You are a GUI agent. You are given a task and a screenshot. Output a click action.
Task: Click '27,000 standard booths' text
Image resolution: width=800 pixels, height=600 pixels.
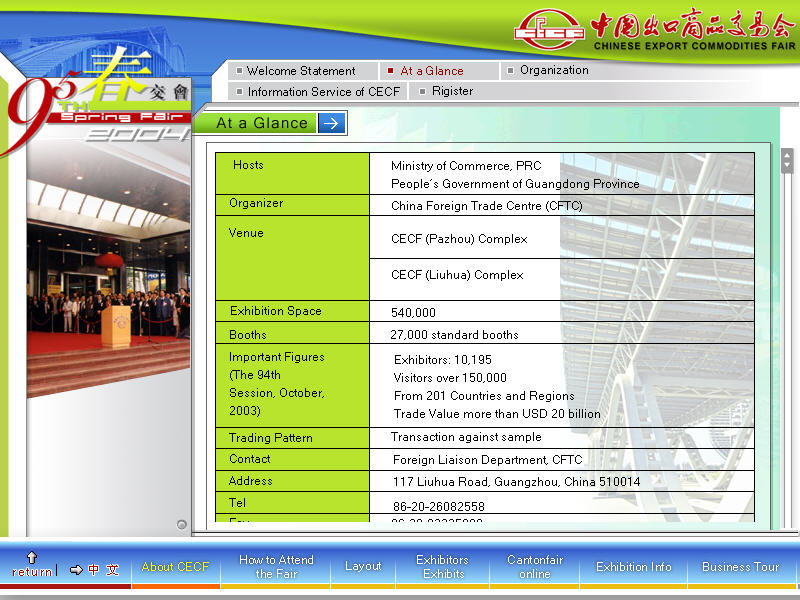pyautogui.click(x=454, y=335)
